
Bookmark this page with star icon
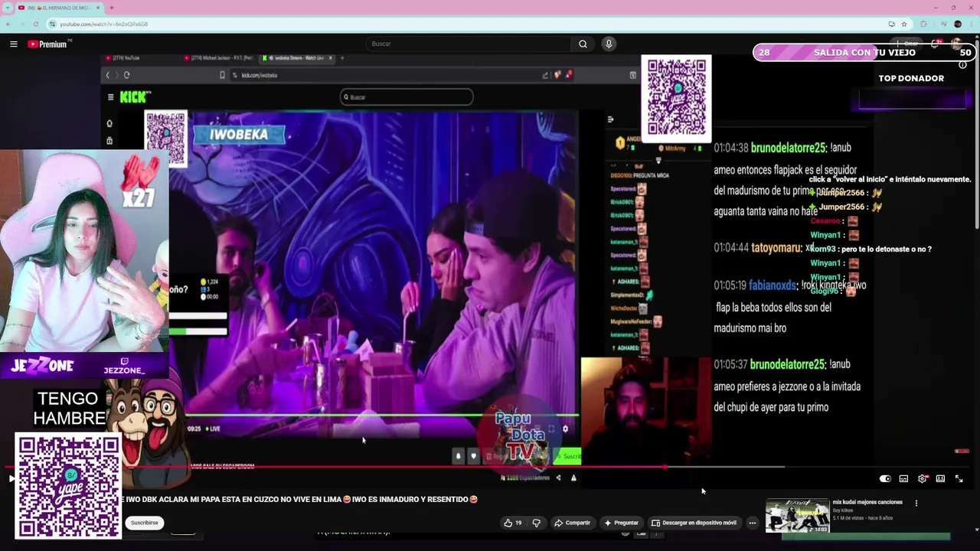pyautogui.click(x=904, y=24)
